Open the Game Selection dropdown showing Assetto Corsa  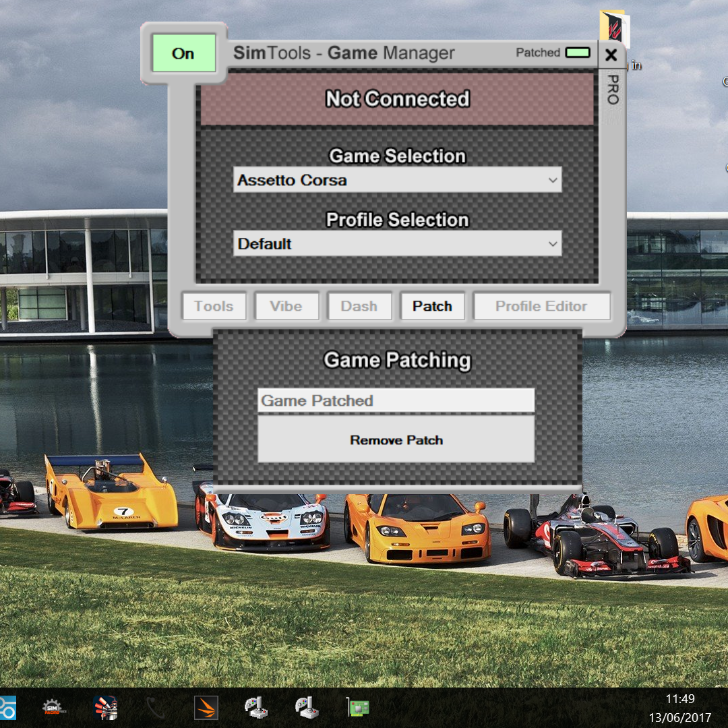click(398, 180)
